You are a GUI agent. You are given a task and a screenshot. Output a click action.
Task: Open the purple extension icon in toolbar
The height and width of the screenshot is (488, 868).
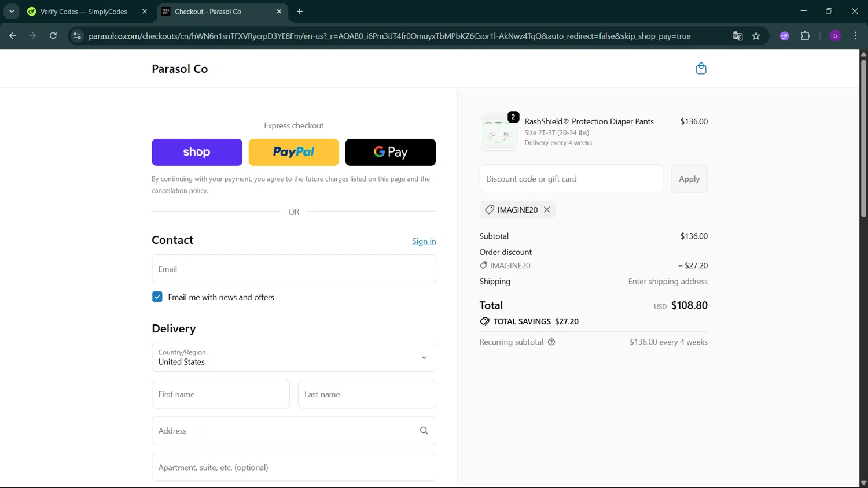pos(785,36)
